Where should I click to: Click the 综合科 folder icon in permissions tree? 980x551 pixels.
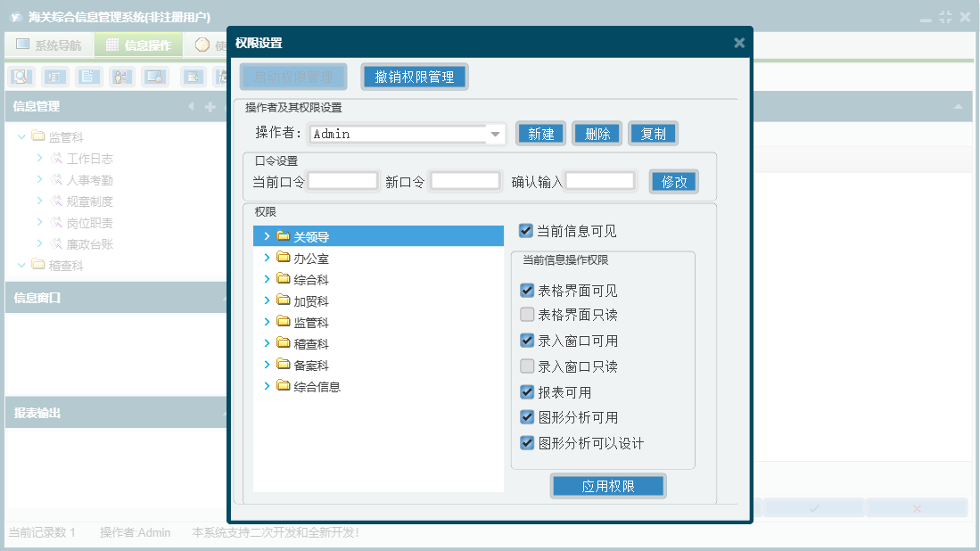pos(284,278)
